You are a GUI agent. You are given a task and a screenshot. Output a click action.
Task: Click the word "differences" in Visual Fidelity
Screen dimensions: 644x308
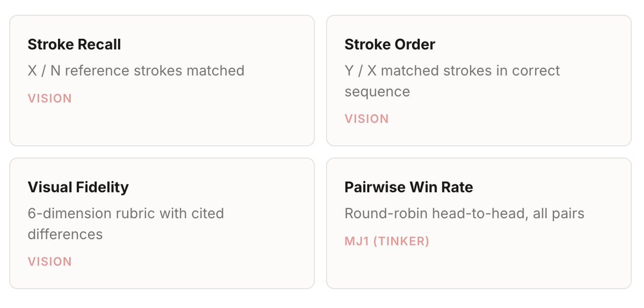65,234
